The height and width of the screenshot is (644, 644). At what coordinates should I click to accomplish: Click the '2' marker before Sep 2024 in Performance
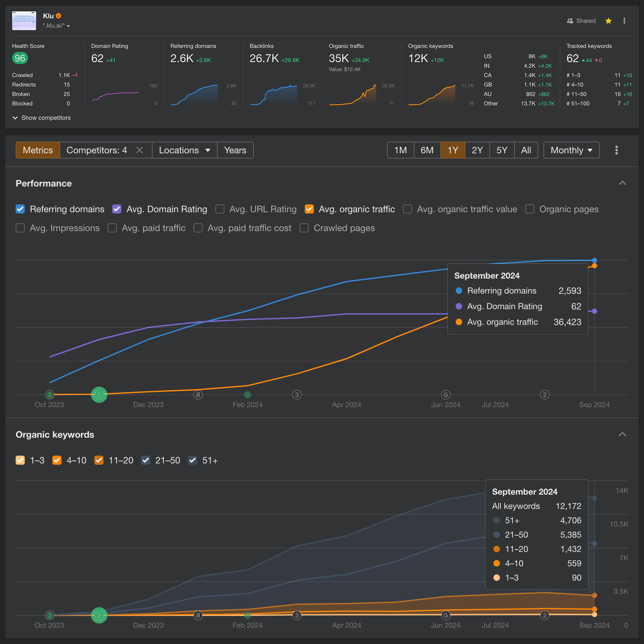(545, 395)
